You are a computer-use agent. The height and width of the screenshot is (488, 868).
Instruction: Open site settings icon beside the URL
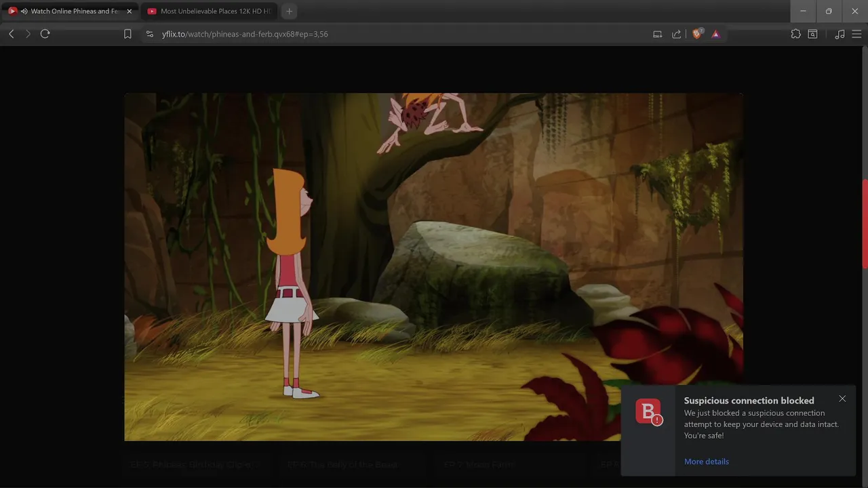[x=150, y=34]
